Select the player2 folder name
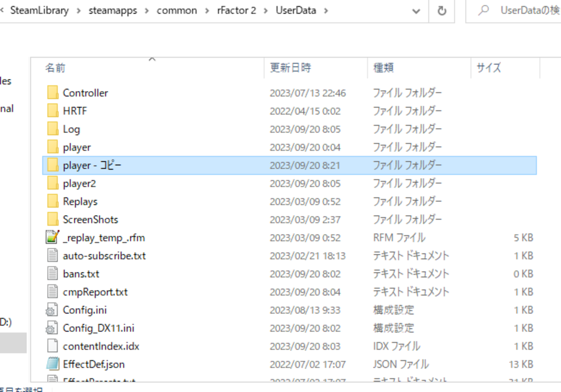Screen dimensions: 561x392 79,184
